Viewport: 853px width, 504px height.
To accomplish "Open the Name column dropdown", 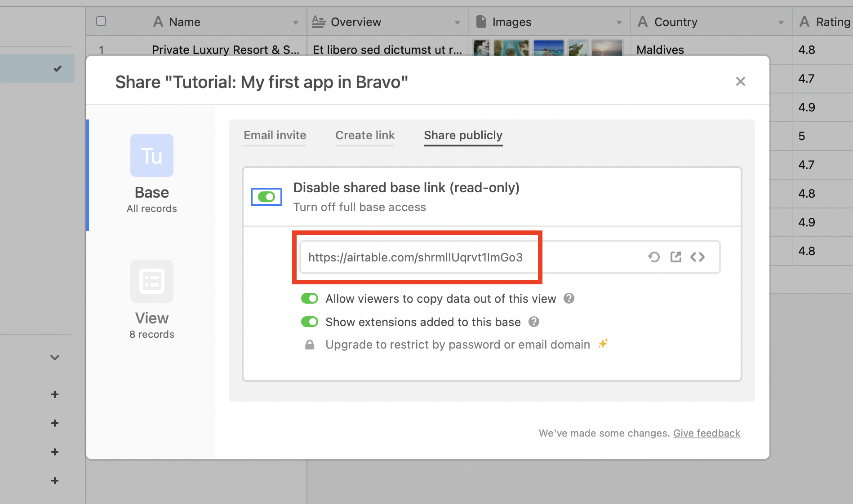I will [x=296, y=22].
